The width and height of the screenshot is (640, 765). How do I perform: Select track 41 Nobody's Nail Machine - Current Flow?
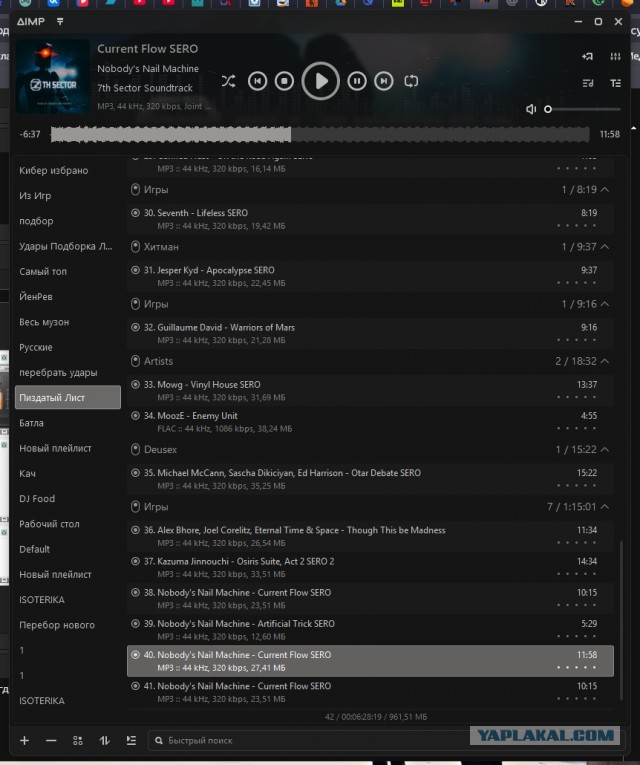click(370, 692)
